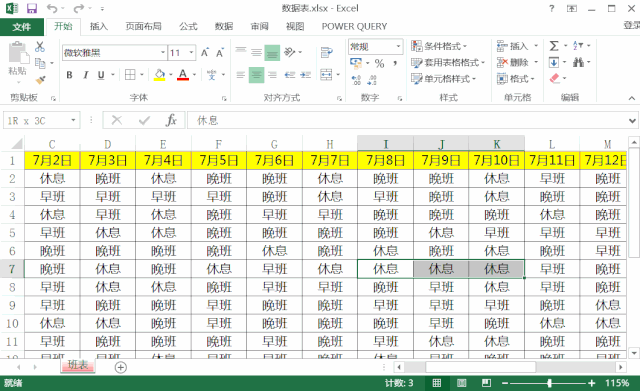The height and width of the screenshot is (391, 640).
Task: Decrease indent in alignment group
Action: (x=290, y=75)
